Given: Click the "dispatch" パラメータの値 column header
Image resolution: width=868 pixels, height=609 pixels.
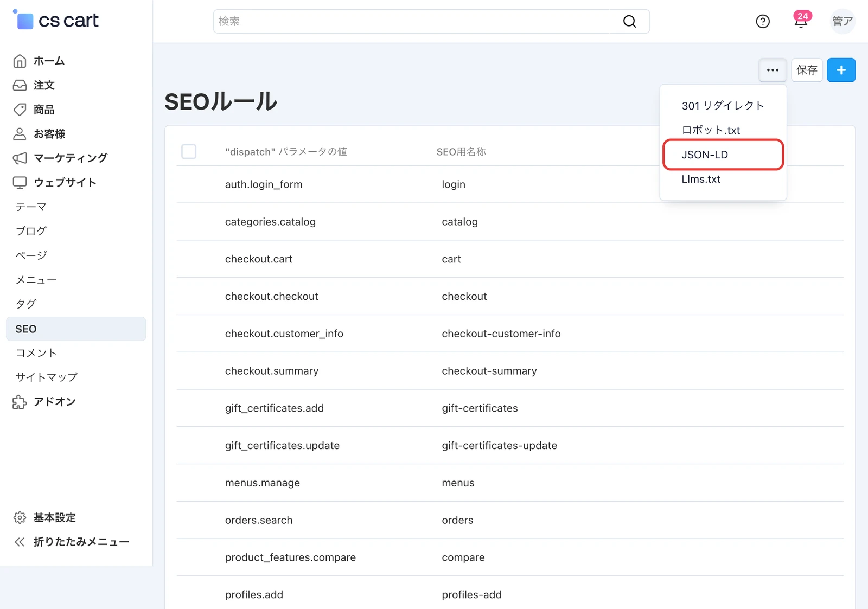Looking at the screenshot, I should point(286,152).
